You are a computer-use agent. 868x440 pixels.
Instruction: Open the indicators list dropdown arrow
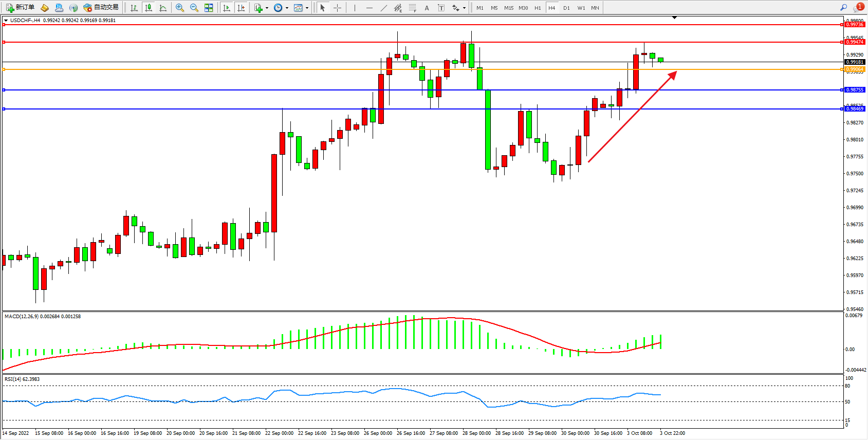[267, 8]
